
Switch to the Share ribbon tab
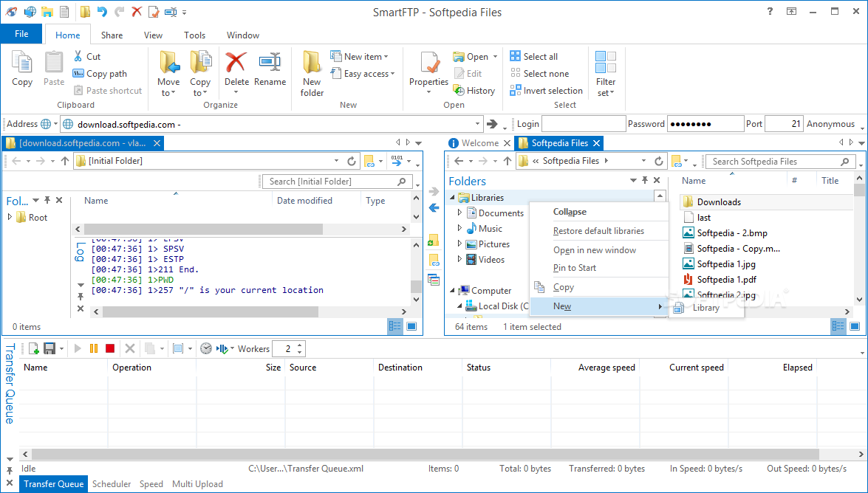coord(112,35)
